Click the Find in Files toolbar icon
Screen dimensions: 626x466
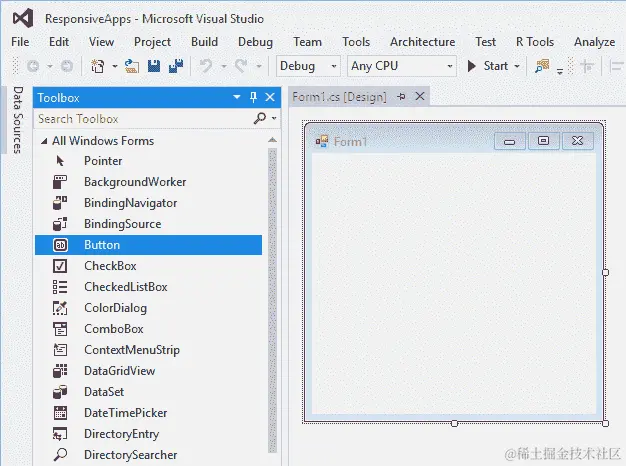point(542,66)
